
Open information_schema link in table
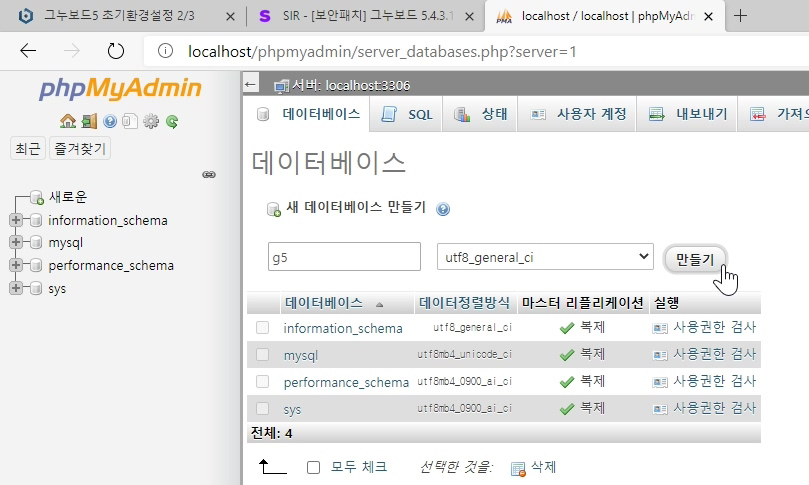click(x=343, y=328)
